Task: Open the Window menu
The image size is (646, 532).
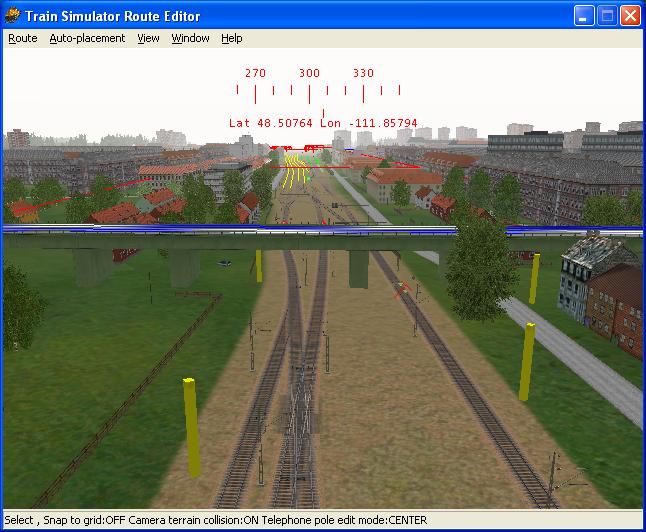Action: (x=190, y=38)
